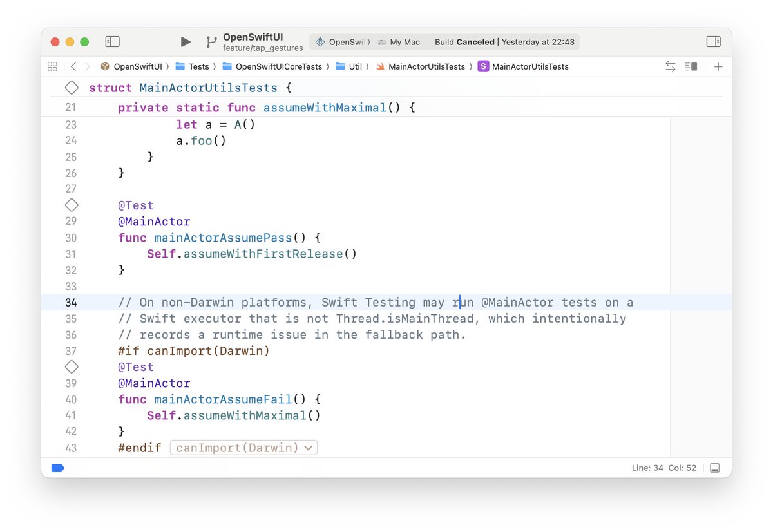Go back with the left chevron
The image size is (773, 532).
[73, 66]
